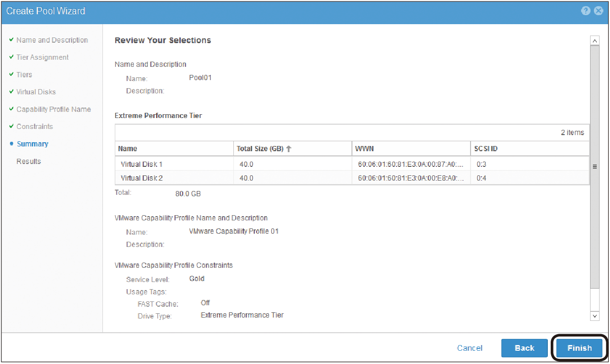Click the Cancel link

point(470,348)
